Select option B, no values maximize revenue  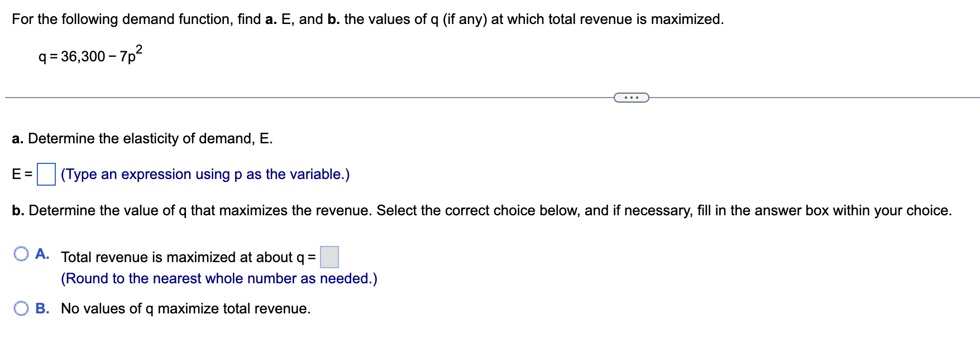21,307
